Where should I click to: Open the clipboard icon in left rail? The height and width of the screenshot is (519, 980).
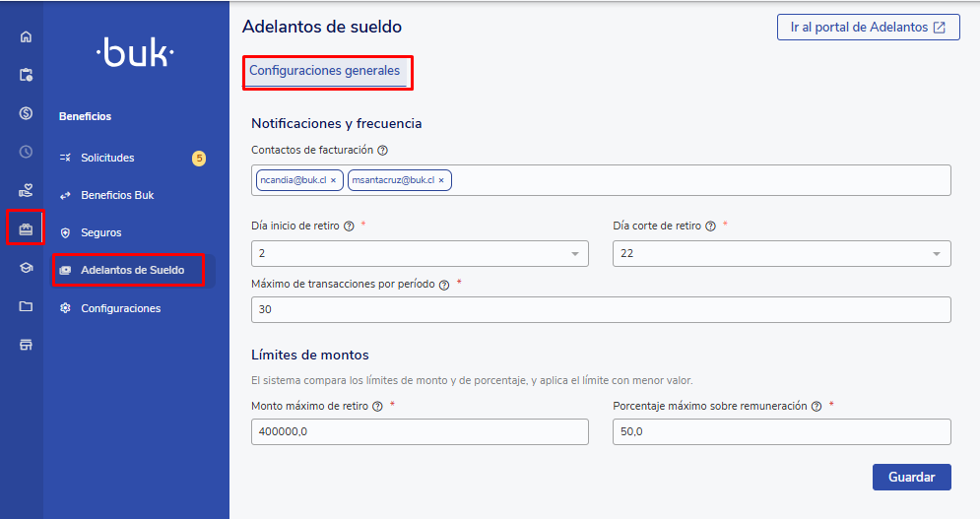[26, 75]
